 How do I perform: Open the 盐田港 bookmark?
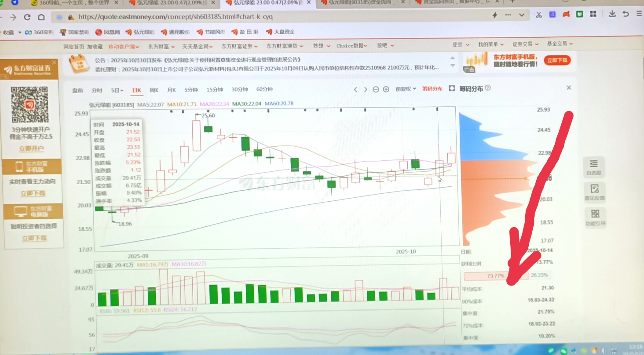pyautogui.click(x=245, y=32)
